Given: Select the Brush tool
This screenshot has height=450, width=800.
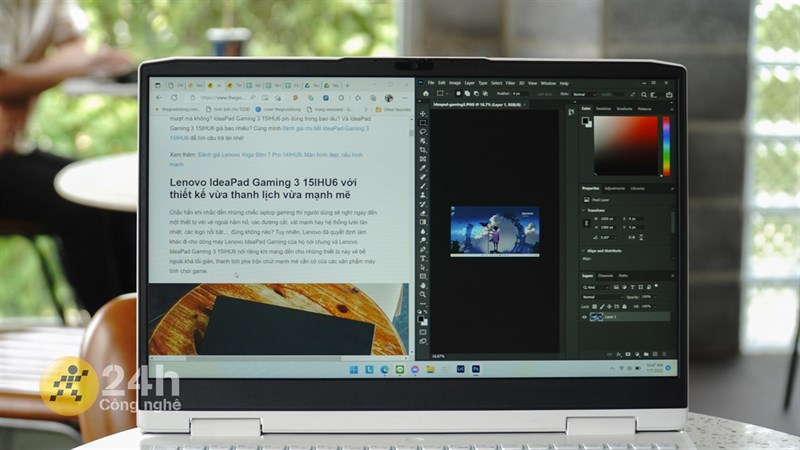Looking at the screenshot, I should click(423, 186).
